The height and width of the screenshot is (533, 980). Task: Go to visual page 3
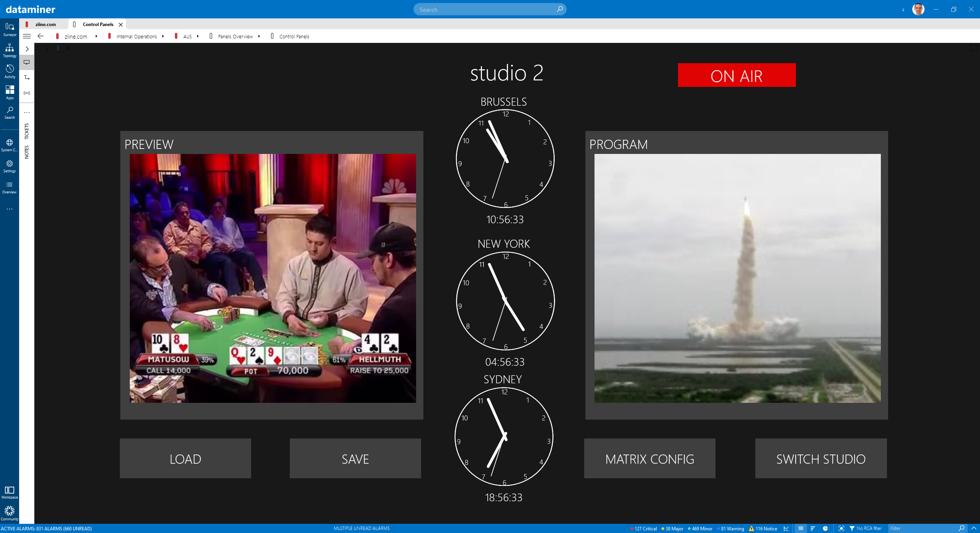point(58,48)
